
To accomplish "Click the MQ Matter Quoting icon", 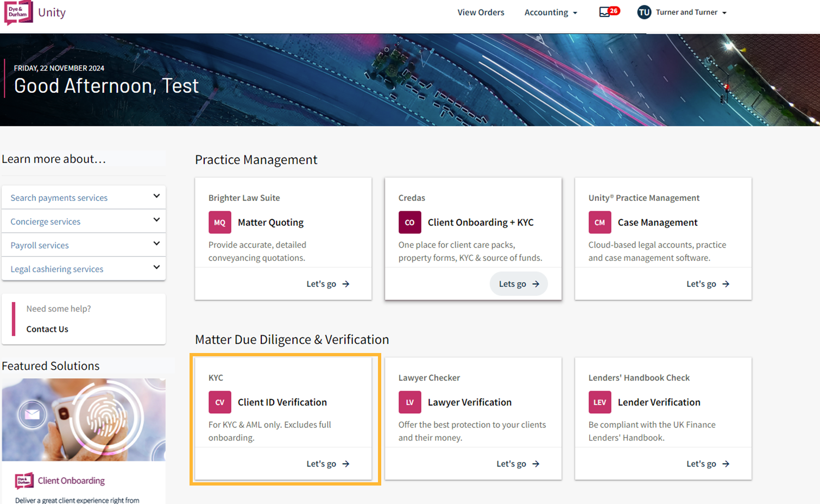I will 220,222.
